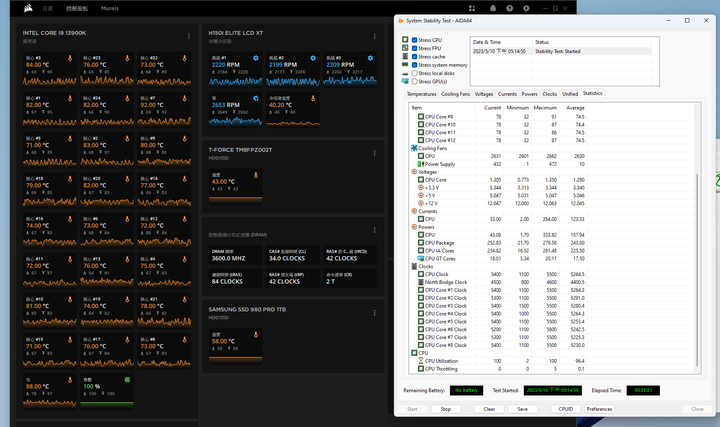Viewport: 720px width, 427px height.
Task: Open the T-Force TM8FPZ002T card menu
Action: tap(375, 153)
